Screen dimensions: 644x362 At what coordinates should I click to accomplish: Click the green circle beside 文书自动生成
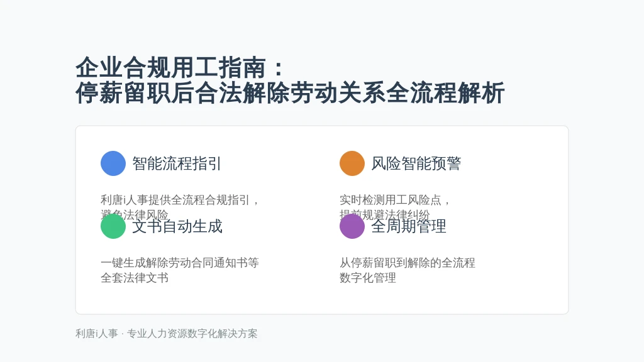coord(113,226)
